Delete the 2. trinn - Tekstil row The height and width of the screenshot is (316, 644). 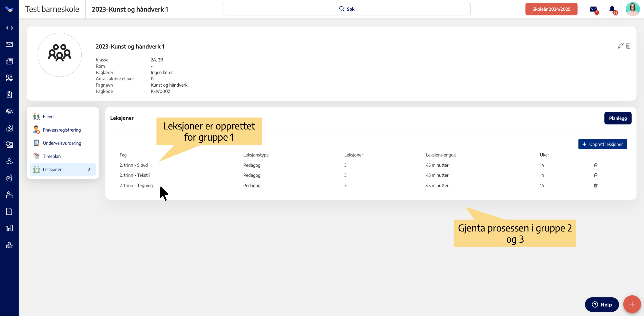[596, 175]
